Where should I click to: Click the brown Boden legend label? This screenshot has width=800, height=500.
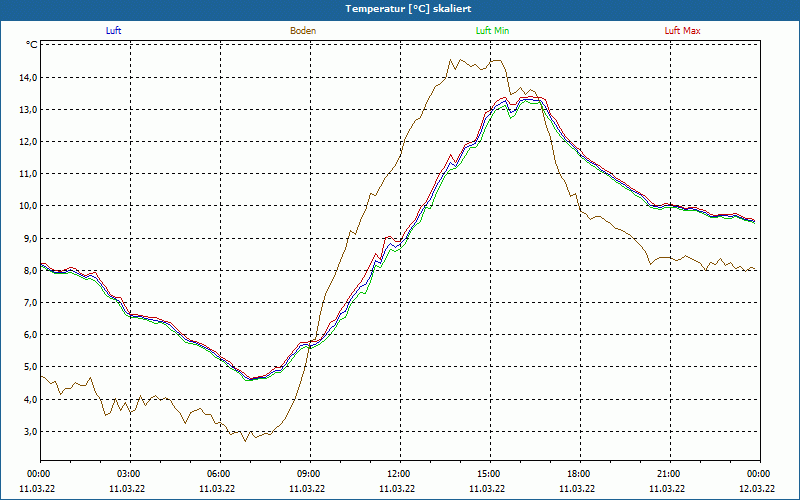(303, 31)
